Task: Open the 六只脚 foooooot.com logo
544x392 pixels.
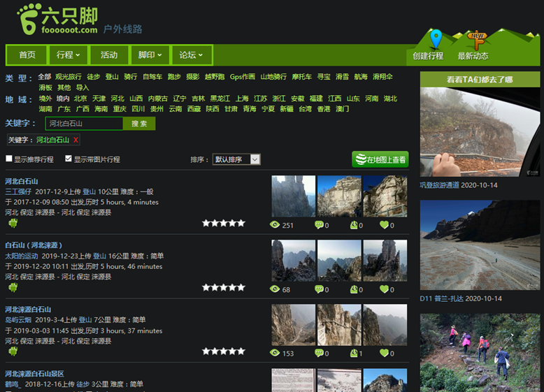Action: [x=57, y=19]
